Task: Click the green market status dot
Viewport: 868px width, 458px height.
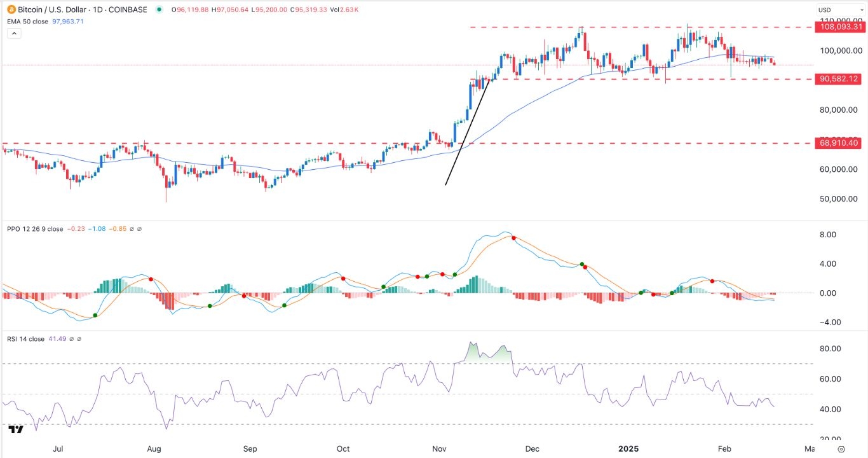Action: [158, 10]
